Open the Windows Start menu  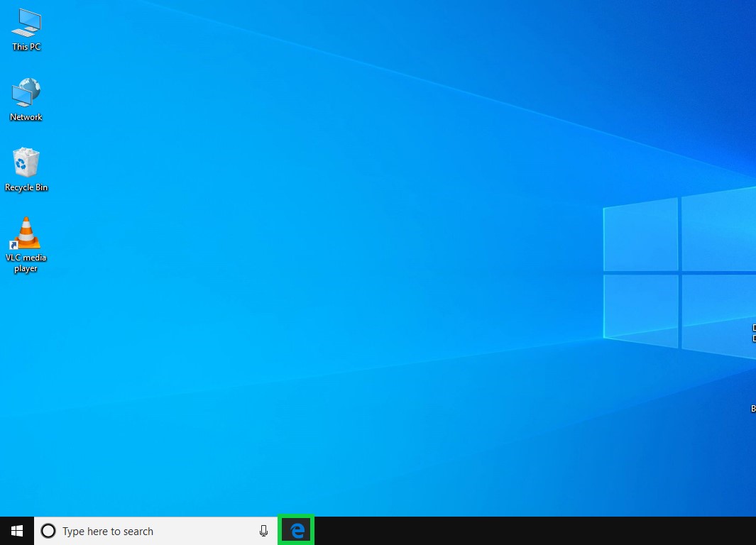[x=17, y=531]
